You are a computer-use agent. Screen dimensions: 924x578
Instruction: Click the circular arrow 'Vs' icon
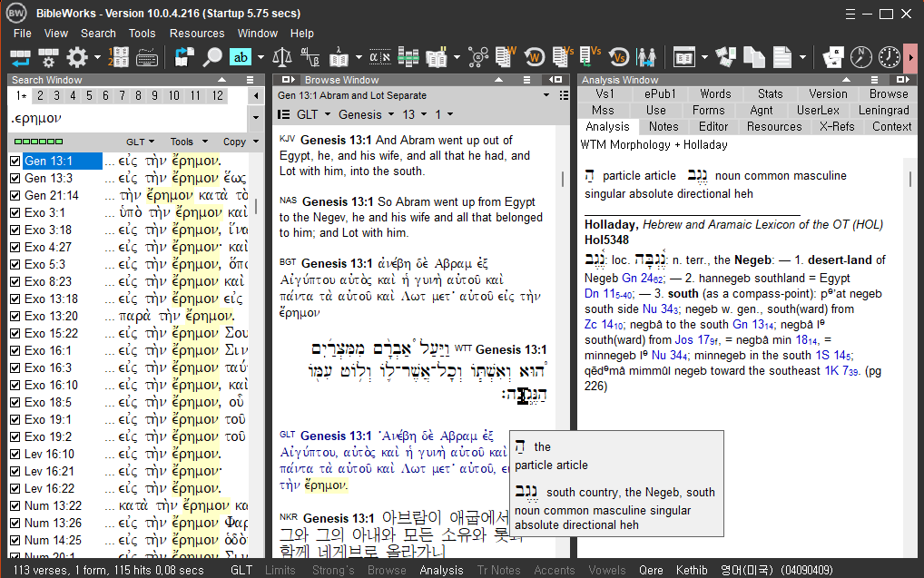(619, 57)
